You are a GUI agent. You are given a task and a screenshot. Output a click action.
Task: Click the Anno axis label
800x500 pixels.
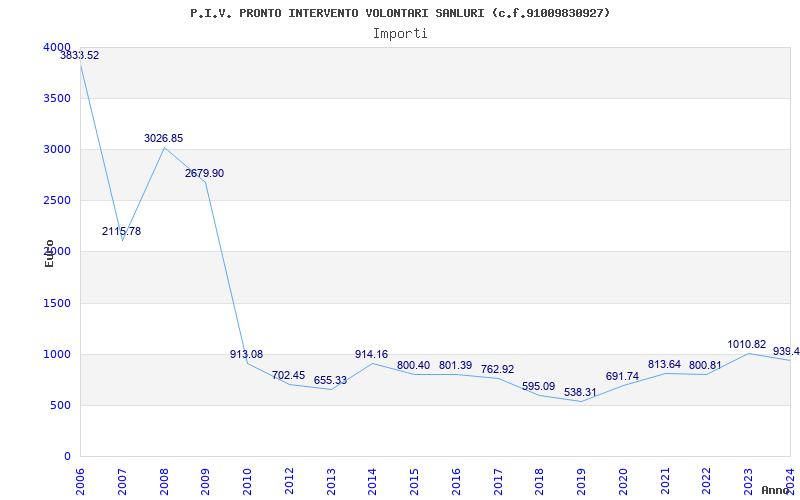pyautogui.click(x=774, y=490)
